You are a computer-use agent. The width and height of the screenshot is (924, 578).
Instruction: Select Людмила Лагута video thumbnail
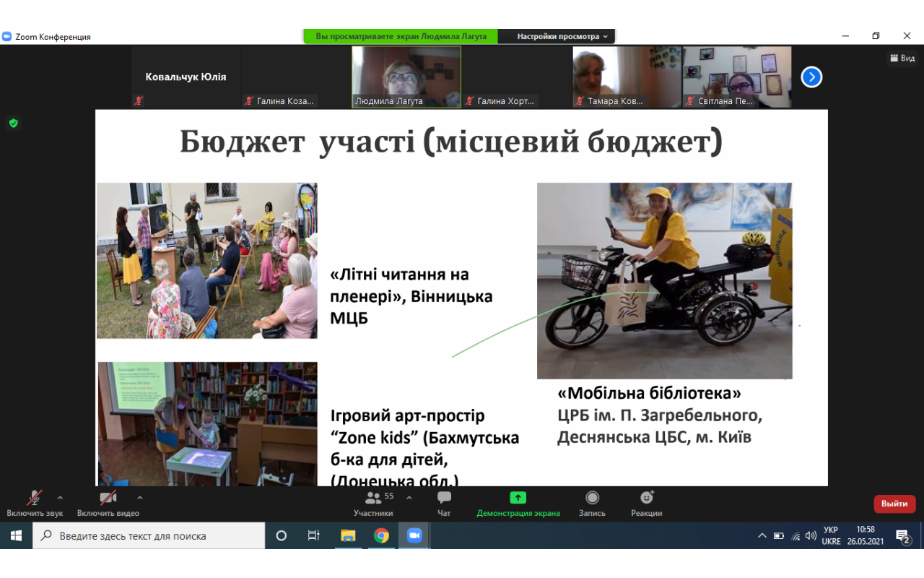[x=406, y=77]
